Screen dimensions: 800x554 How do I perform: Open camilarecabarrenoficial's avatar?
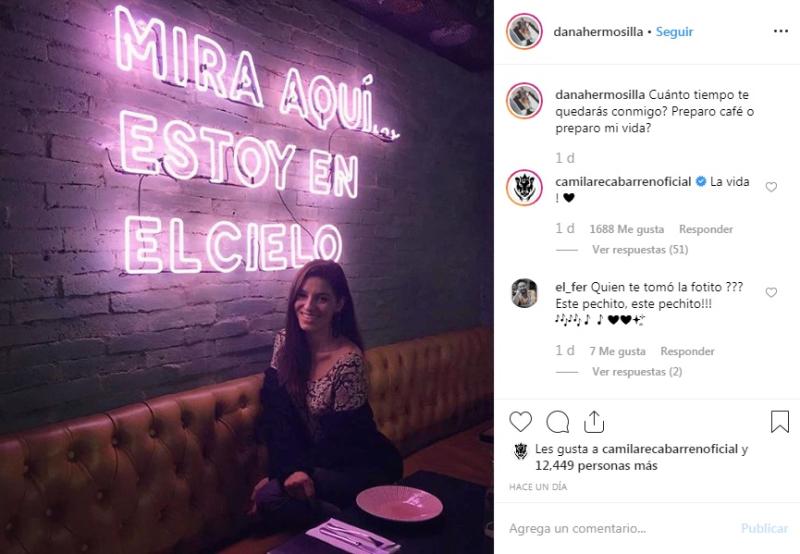coord(524,187)
